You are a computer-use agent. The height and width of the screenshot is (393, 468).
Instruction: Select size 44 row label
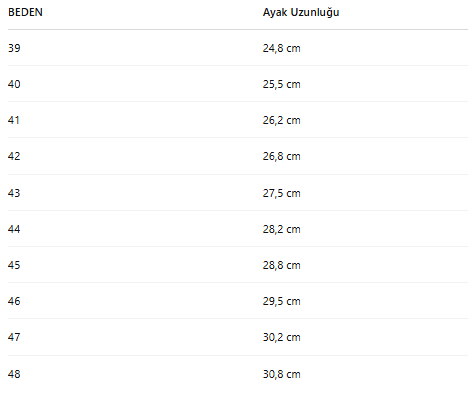14,229
